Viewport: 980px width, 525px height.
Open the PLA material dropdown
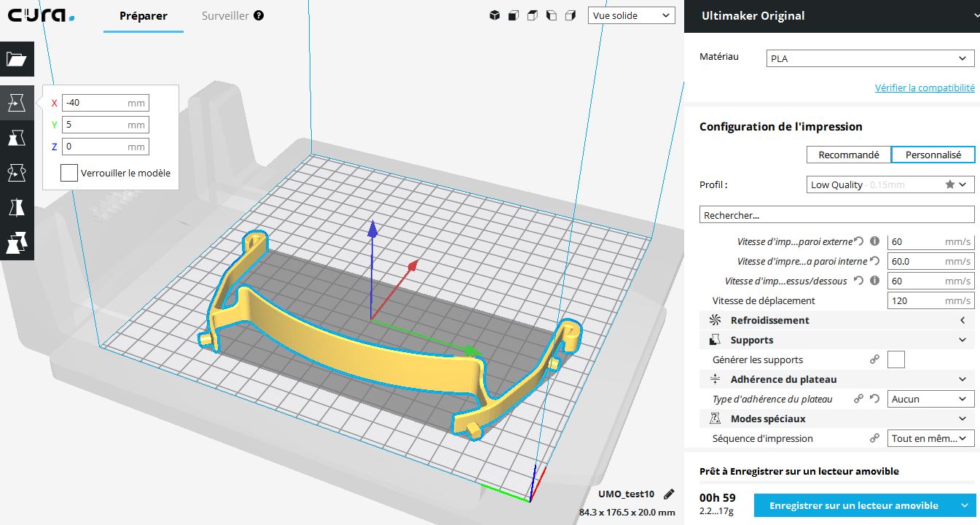(870, 58)
